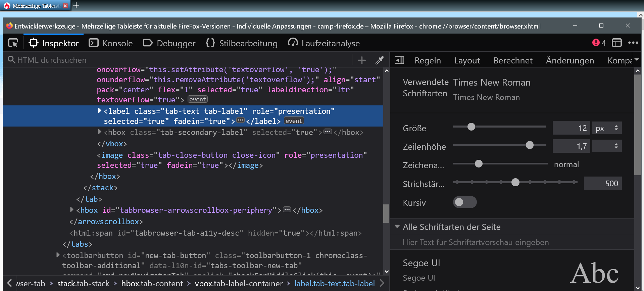Open the developer tools three-dot menu
This screenshot has height=291, width=644.
tap(633, 43)
